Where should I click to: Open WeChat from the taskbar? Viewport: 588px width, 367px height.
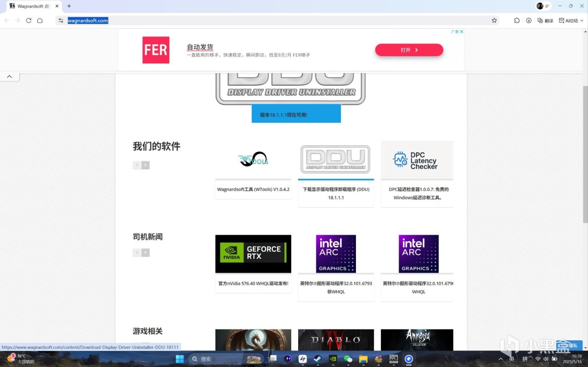[x=348, y=359]
